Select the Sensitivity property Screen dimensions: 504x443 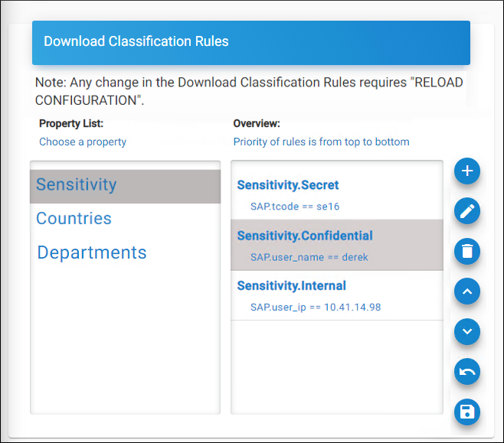point(77,184)
